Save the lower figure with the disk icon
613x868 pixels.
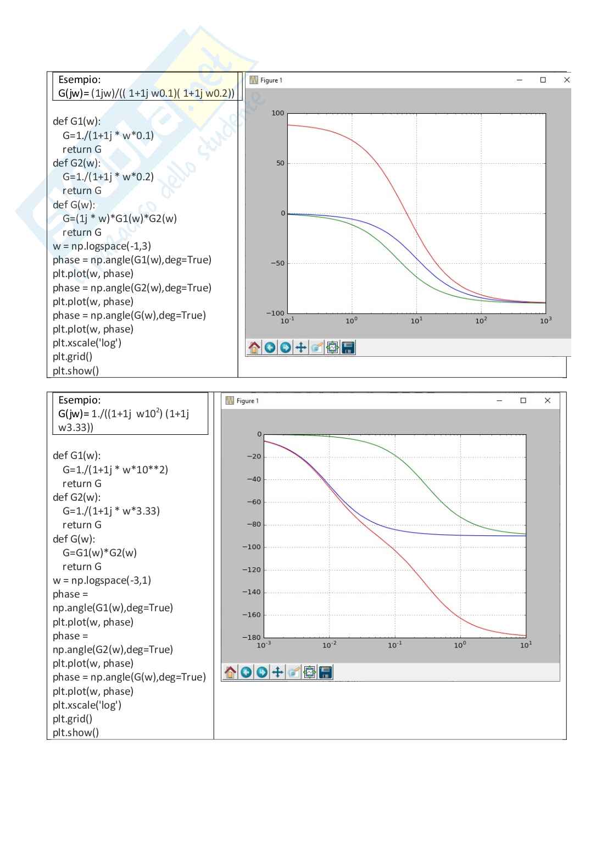(x=325, y=672)
